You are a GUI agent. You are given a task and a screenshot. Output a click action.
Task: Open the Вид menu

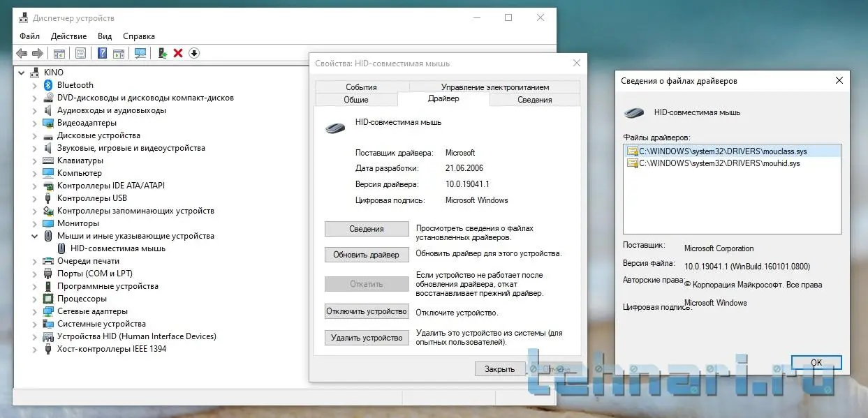pyautogui.click(x=105, y=36)
